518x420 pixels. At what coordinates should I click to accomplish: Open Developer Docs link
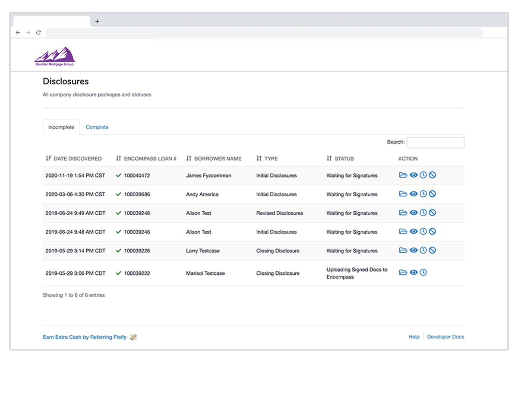445,337
